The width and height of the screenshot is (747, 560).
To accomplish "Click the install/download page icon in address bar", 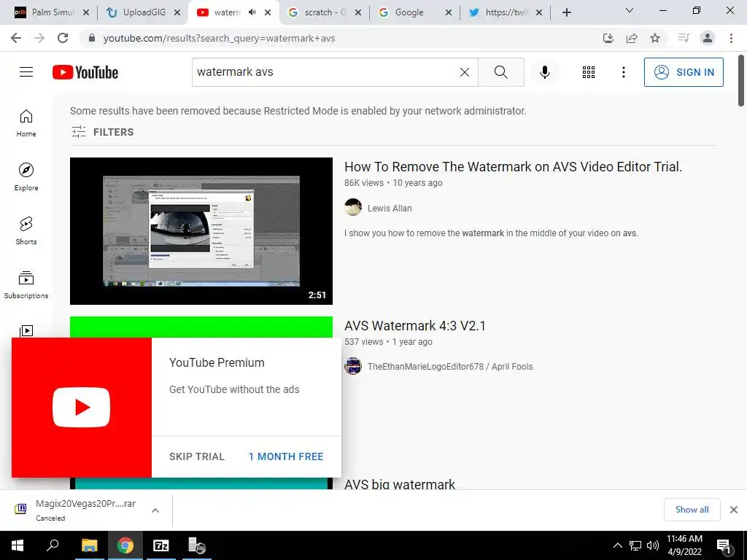I will (x=608, y=38).
